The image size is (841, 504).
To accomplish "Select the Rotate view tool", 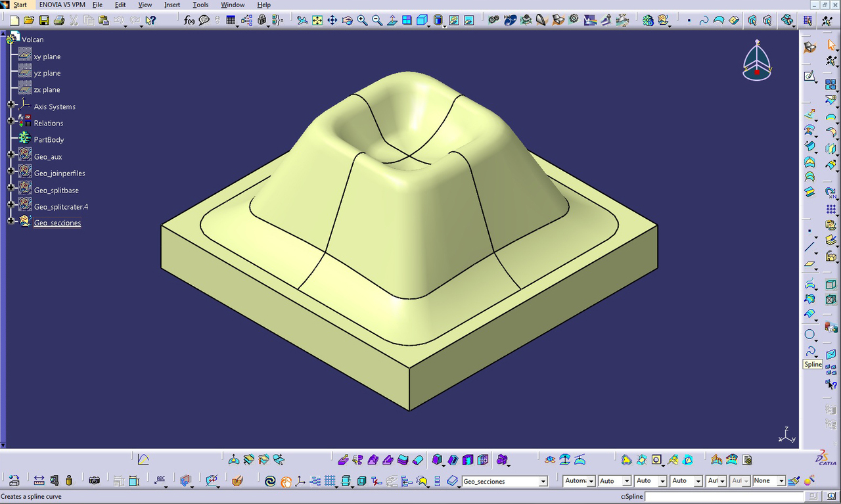I will (x=348, y=20).
